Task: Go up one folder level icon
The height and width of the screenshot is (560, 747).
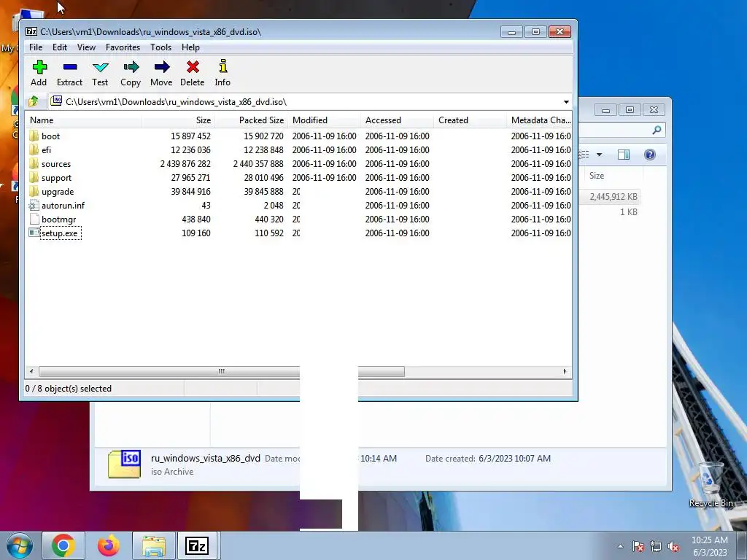Action: 34,101
